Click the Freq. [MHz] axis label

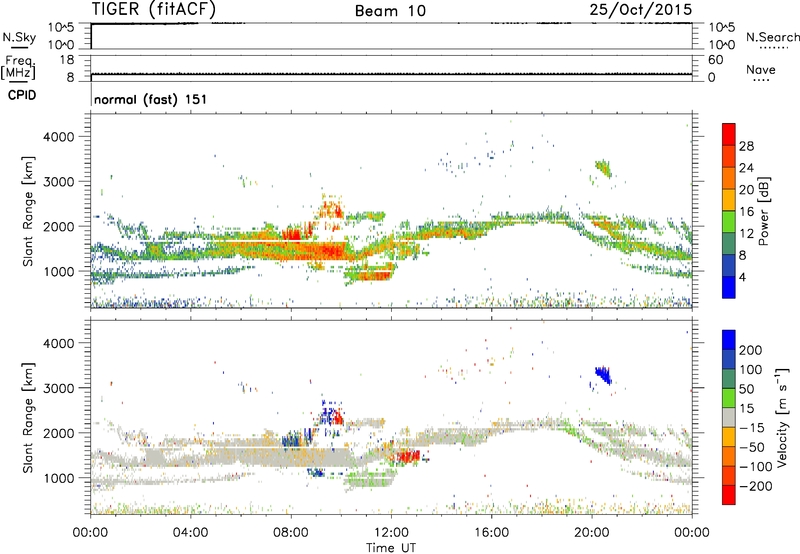tap(18, 68)
